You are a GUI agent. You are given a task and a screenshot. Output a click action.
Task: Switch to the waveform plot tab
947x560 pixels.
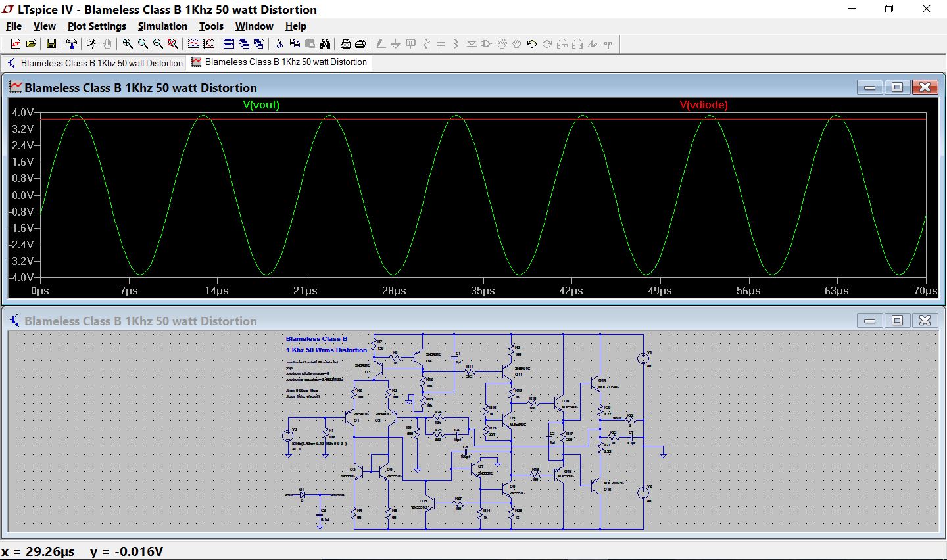pyautogui.click(x=279, y=62)
